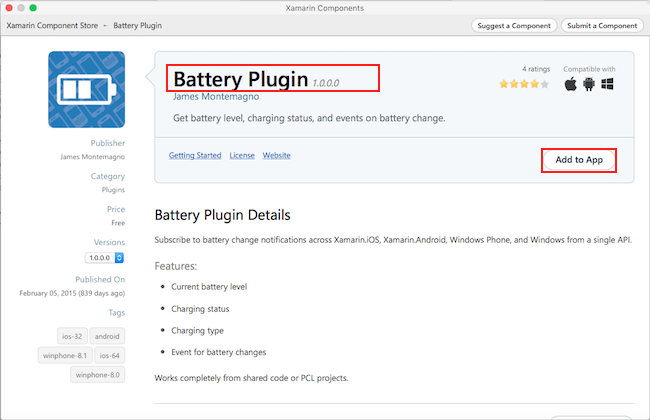
Task: Select the winphone-8.0 tag
Action: click(97, 375)
